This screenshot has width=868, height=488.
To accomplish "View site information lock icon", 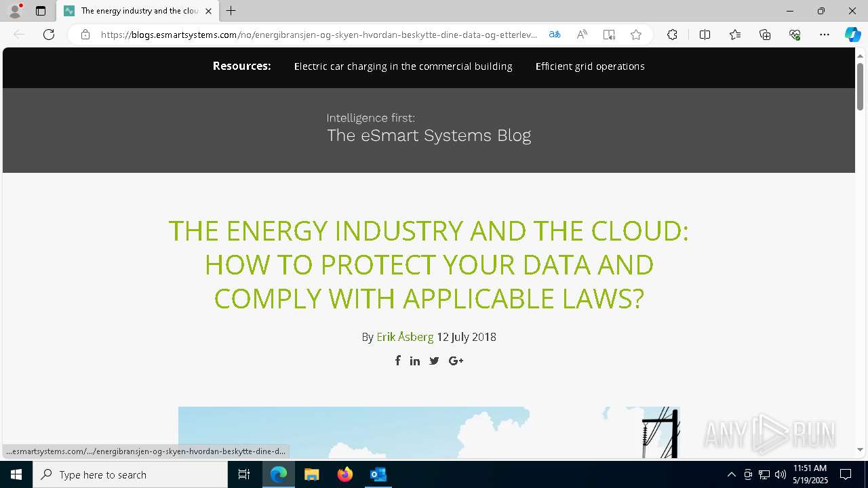I will [x=85, y=35].
